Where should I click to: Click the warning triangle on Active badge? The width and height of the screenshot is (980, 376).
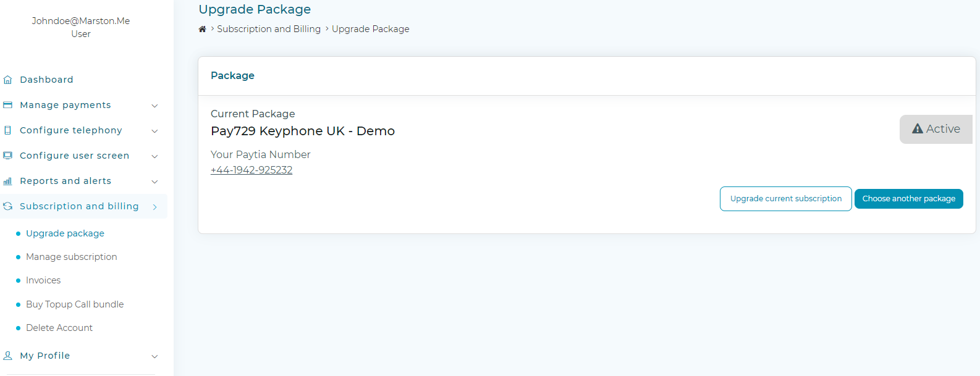[918, 128]
